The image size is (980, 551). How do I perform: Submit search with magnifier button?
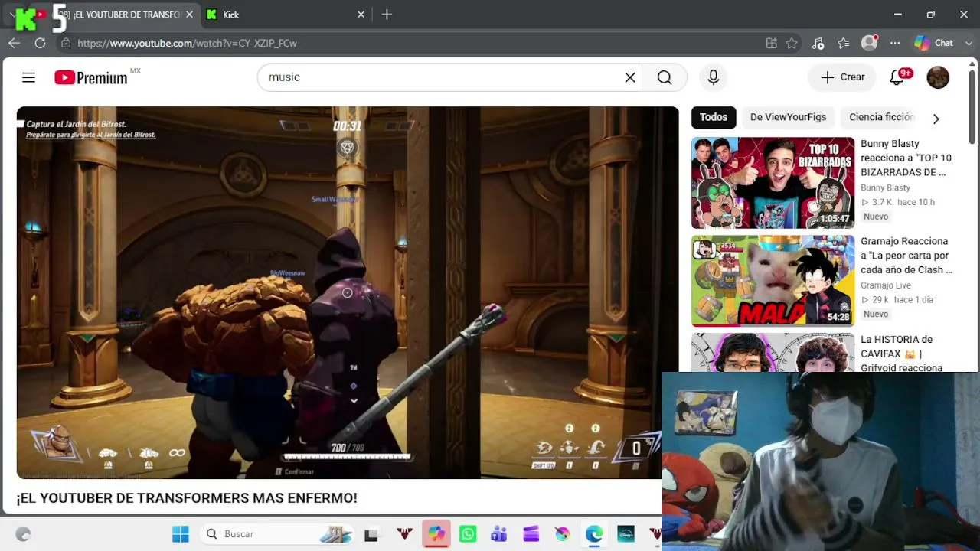[665, 77]
